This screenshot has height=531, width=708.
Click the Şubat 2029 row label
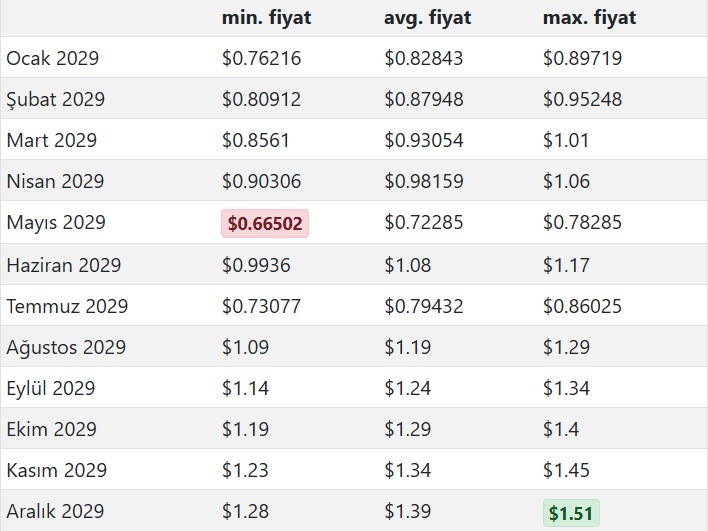pos(55,100)
